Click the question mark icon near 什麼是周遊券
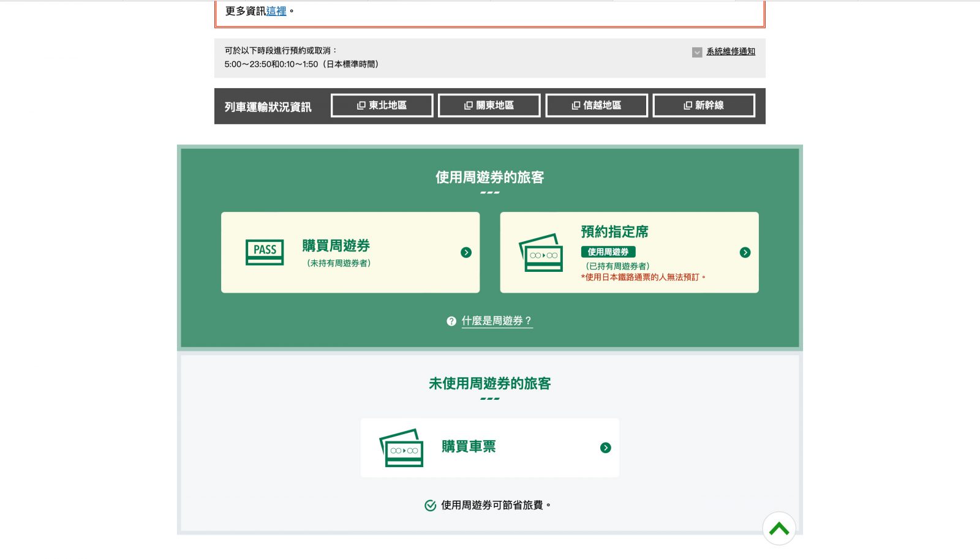Viewport: 980px width, 559px height. tap(450, 321)
